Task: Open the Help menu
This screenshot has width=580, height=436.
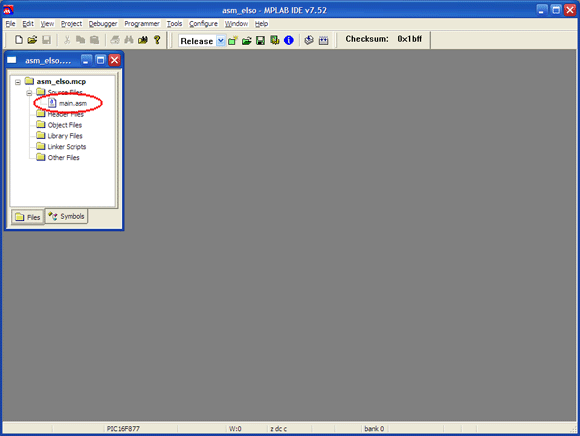Action: coord(262,24)
